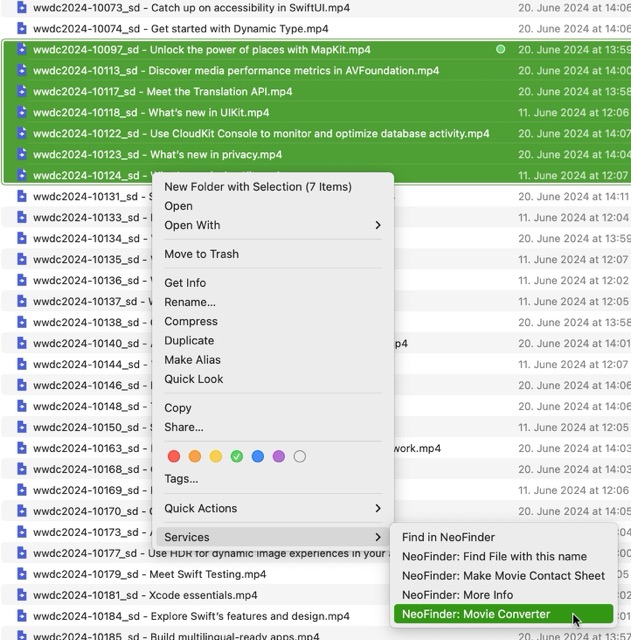The width and height of the screenshot is (631, 640).
Task: Click the file icon for Xcode essentials
Action: coord(21,595)
